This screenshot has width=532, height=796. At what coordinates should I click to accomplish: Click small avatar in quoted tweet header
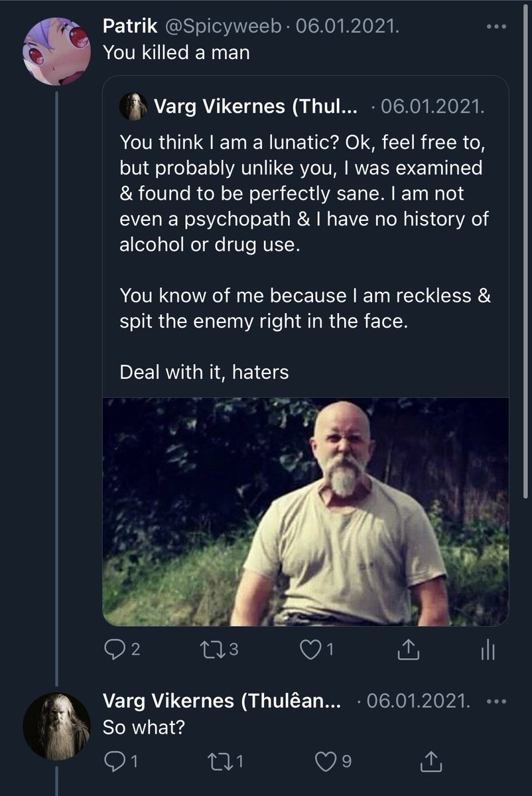point(133,106)
